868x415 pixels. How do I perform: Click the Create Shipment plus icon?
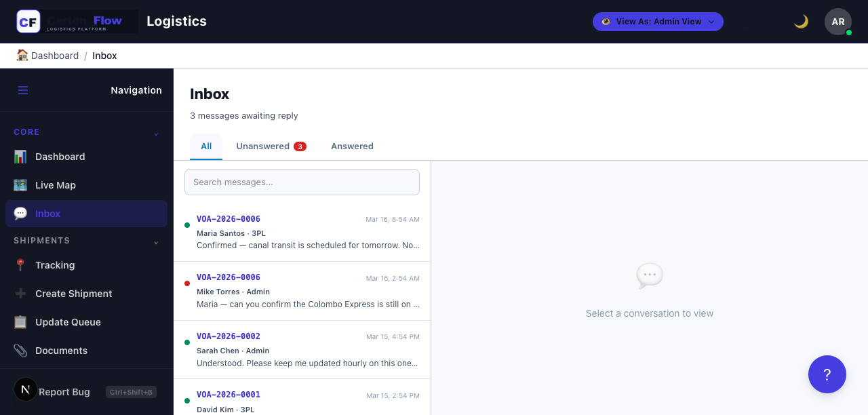20,294
